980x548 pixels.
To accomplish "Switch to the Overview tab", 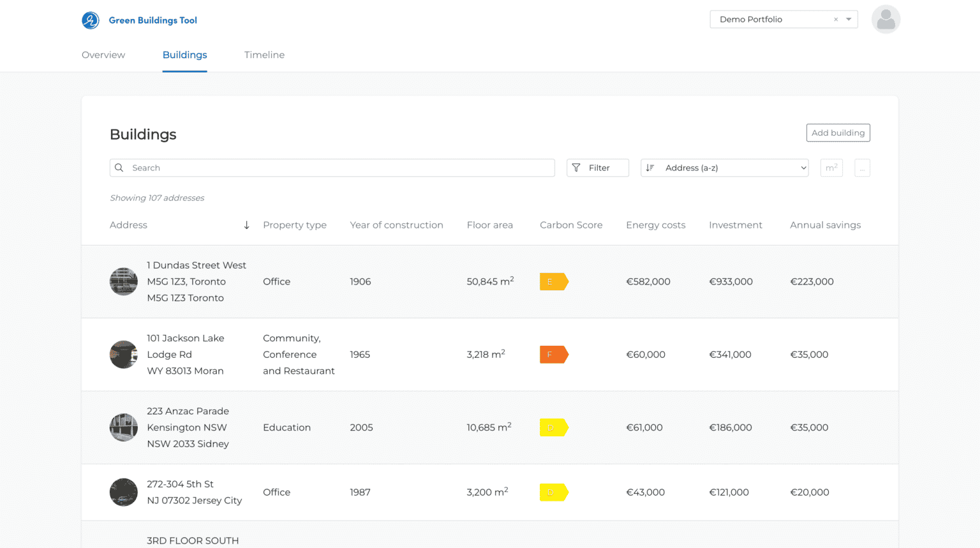I will (103, 55).
